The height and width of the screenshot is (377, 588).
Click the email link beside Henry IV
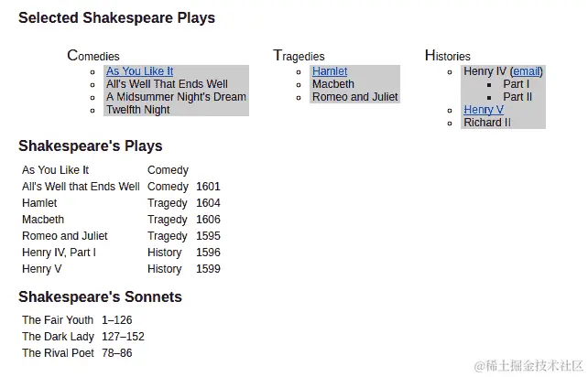[x=526, y=71]
